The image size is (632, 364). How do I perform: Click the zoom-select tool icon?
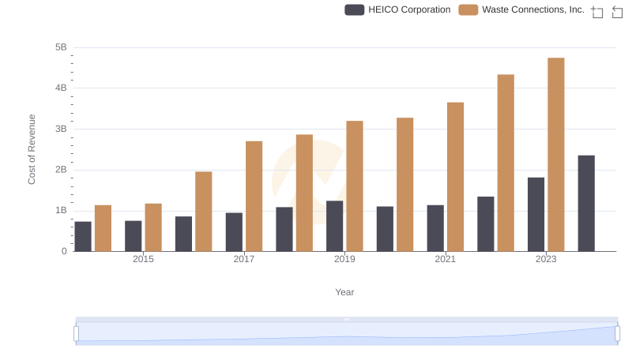(597, 12)
